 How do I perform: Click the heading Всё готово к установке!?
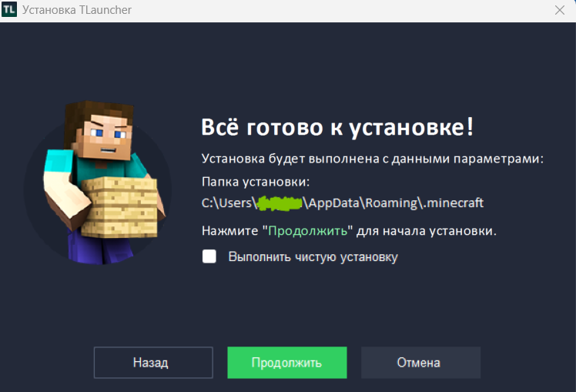point(337,128)
